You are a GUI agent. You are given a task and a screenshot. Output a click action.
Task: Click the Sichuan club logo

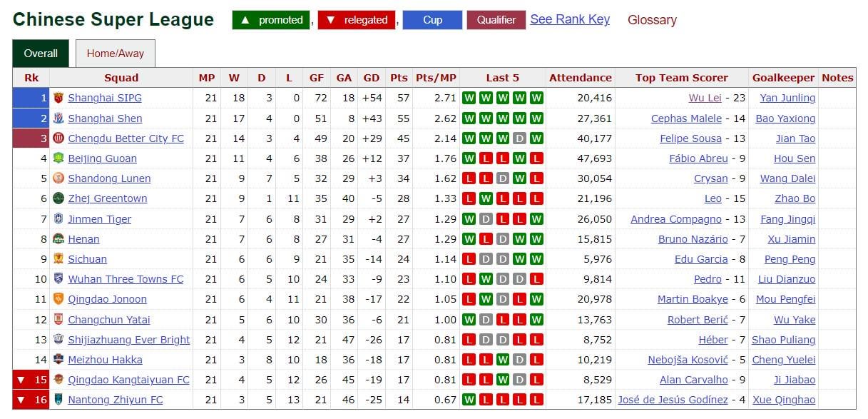[x=60, y=259]
